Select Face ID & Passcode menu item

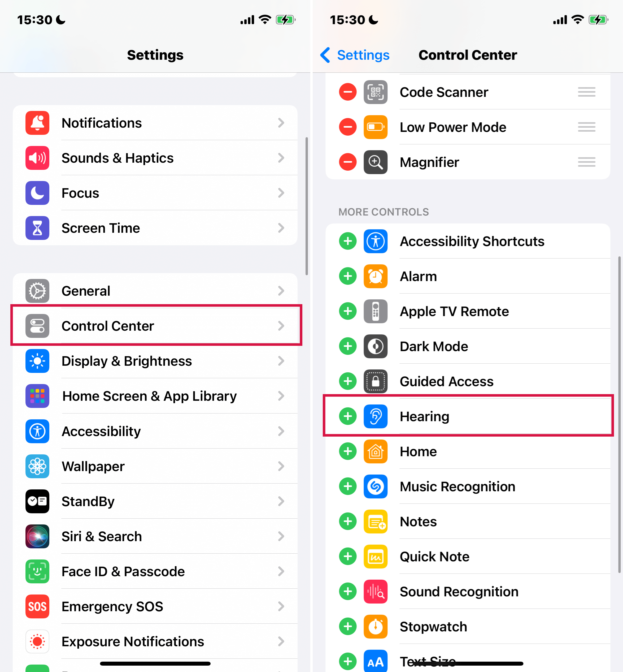pos(155,571)
